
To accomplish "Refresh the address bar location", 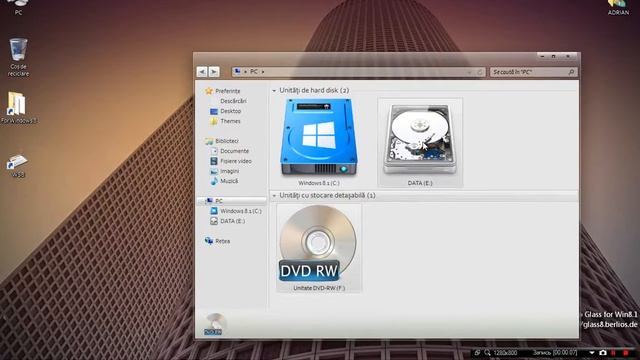I will 480,72.
